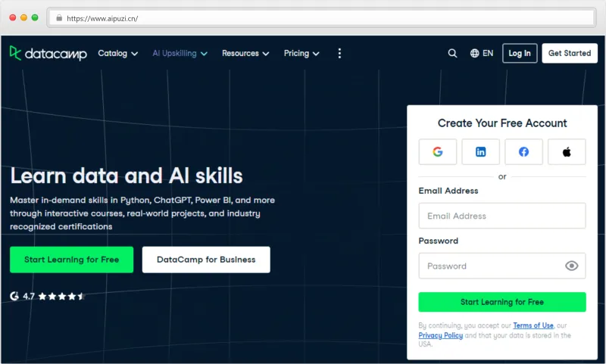Open the Terms of Use link
The image size is (606, 364).
[x=533, y=325]
